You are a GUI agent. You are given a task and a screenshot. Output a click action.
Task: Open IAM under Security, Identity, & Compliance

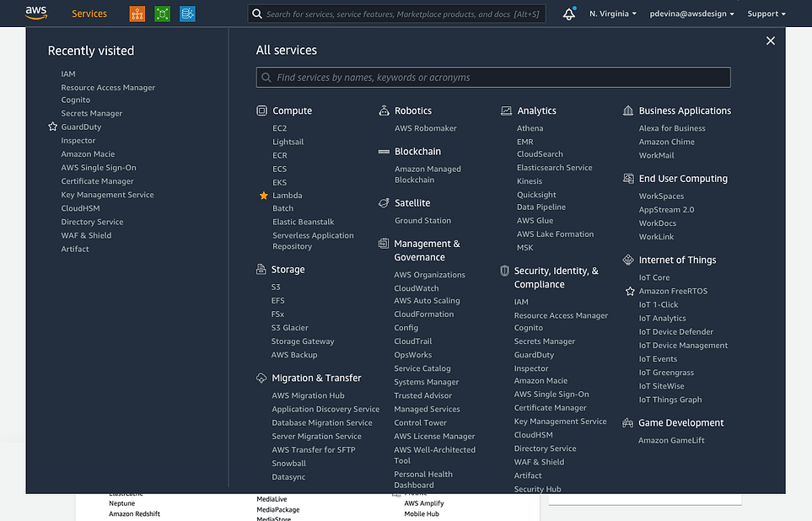(521, 302)
